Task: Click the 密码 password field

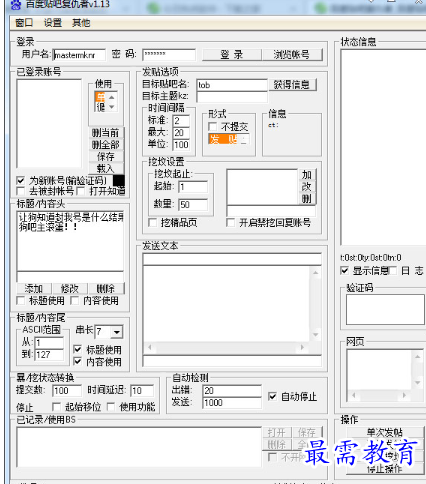Action: coord(169,55)
